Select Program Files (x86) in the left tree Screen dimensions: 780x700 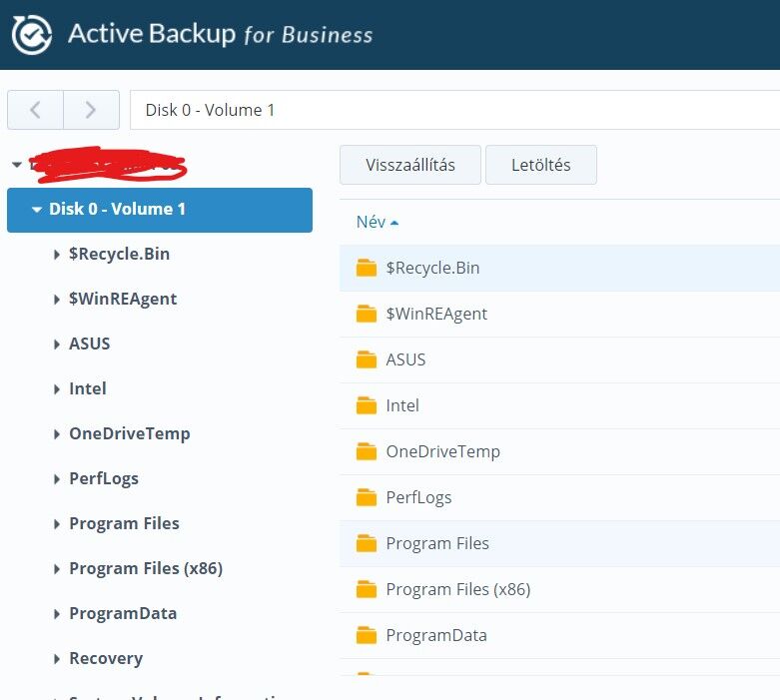point(146,568)
